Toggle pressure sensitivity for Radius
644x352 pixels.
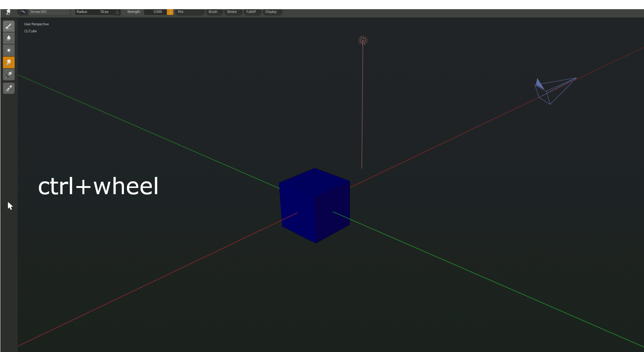pyautogui.click(x=117, y=12)
